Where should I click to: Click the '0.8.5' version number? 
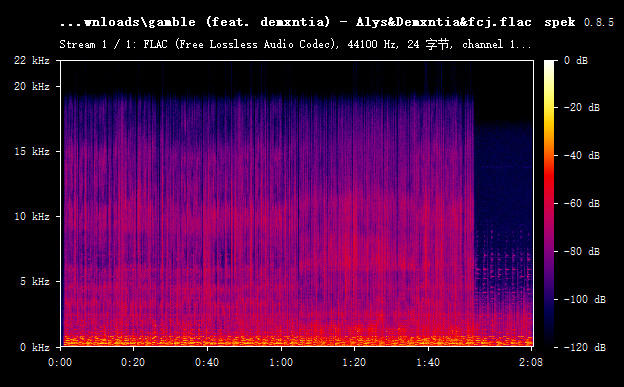click(x=599, y=22)
